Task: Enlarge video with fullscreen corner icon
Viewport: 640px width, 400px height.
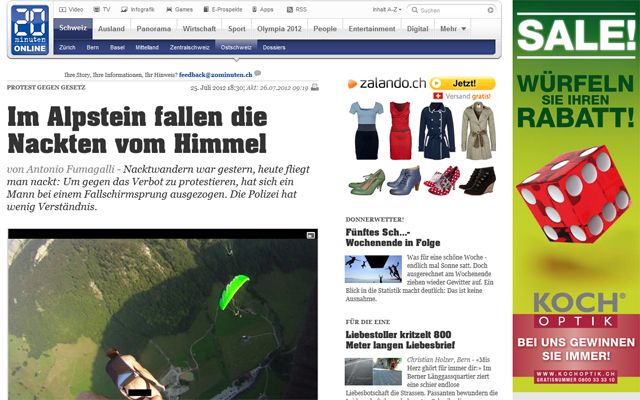Action: (310, 235)
